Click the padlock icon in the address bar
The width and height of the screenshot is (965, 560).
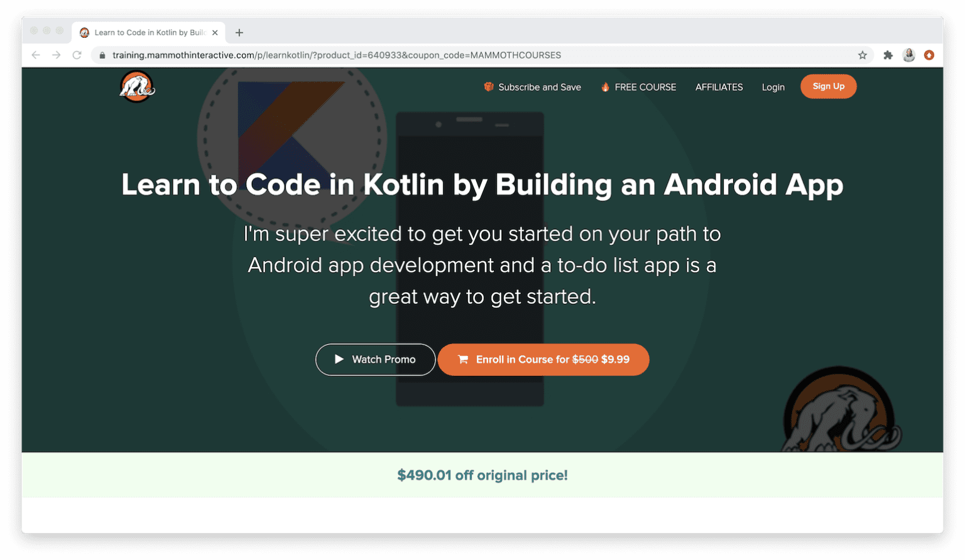coord(102,55)
